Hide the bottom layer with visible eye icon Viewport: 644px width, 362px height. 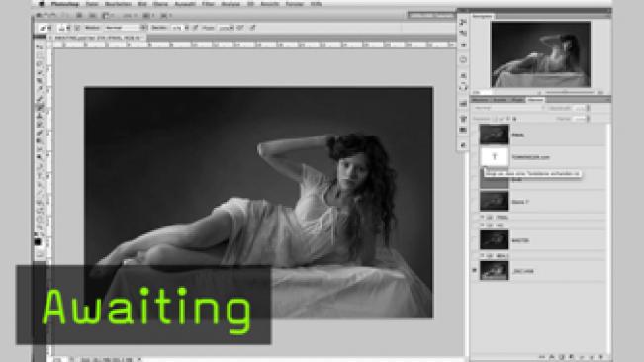[x=475, y=270]
